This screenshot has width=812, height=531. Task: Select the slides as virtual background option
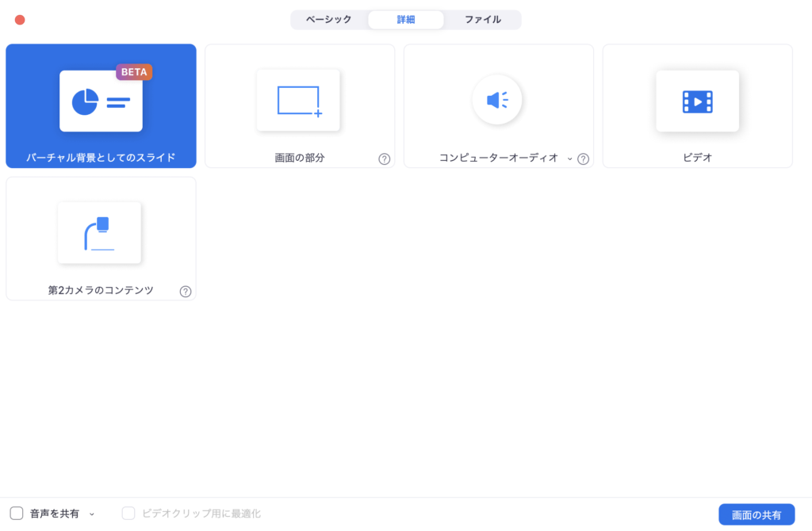101,105
